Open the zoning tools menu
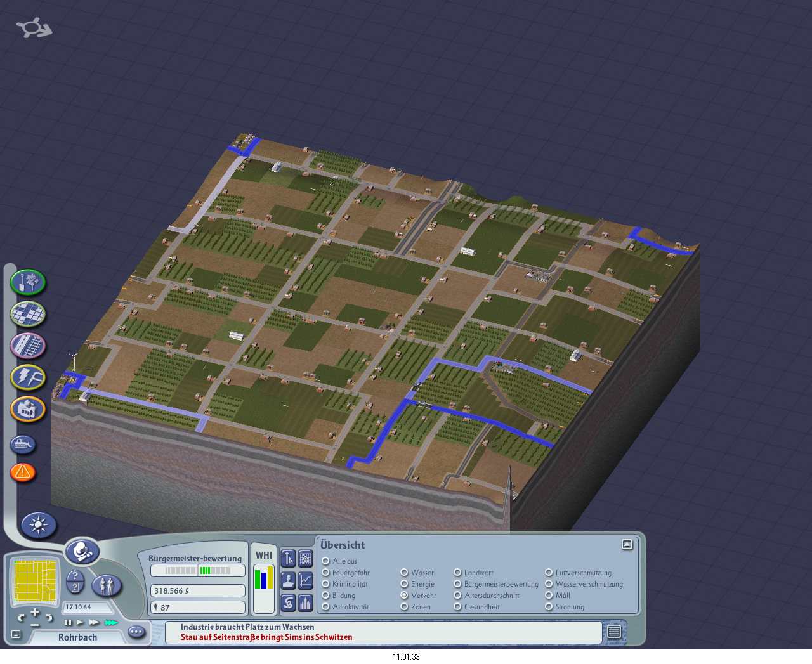The width and height of the screenshot is (812, 664). click(28, 313)
